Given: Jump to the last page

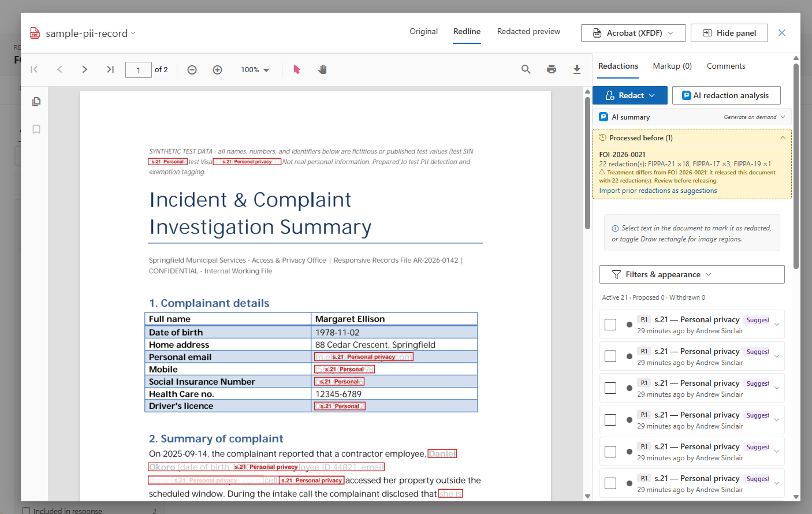Looking at the screenshot, I should tap(110, 69).
